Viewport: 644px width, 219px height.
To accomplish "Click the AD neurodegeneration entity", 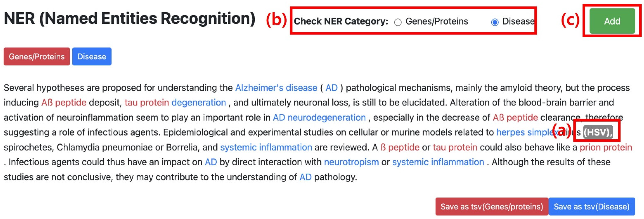I will click(319, 118).
